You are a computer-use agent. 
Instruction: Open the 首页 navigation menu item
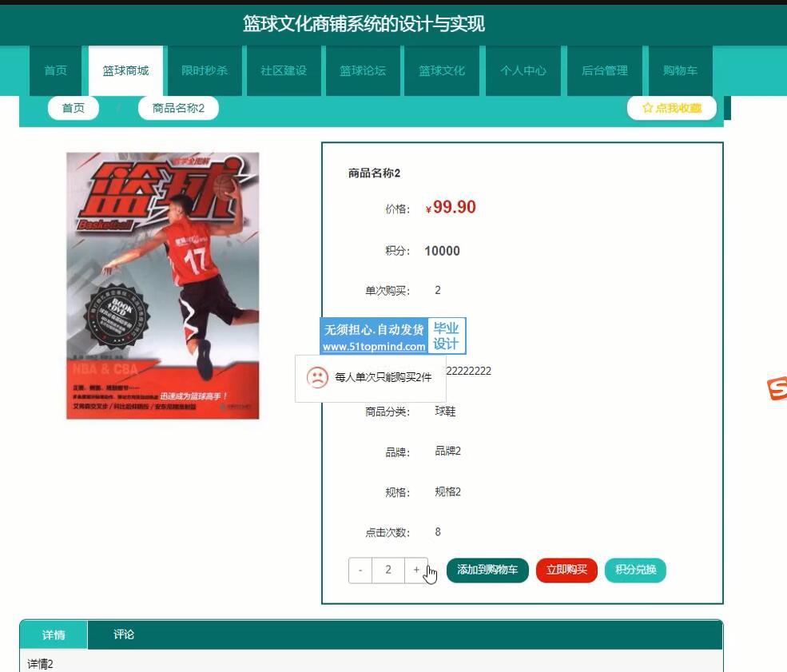(x=56, y=70)
